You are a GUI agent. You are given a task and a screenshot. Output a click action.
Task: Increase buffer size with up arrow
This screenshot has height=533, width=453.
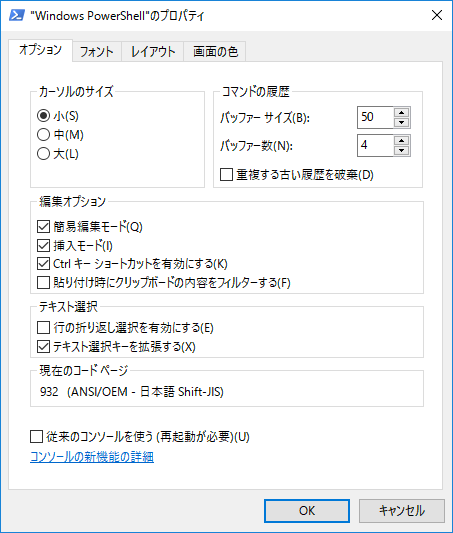pyautogui.click(x=402, y=113)
